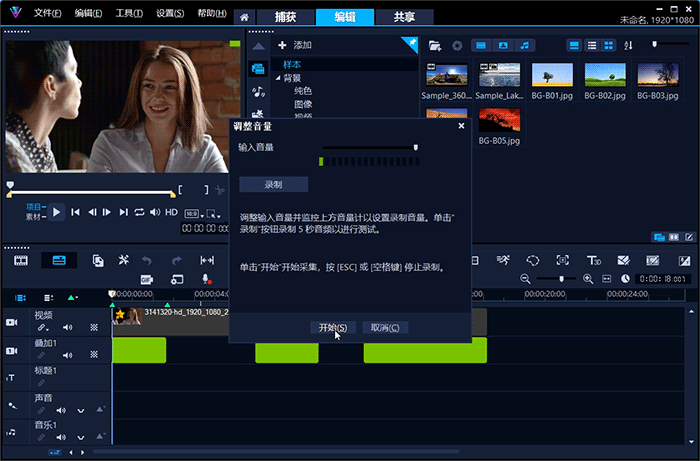Open the GIF creator tool
Image resolution: width=700 pixels, height=461 pixels.
pos(147,280)
